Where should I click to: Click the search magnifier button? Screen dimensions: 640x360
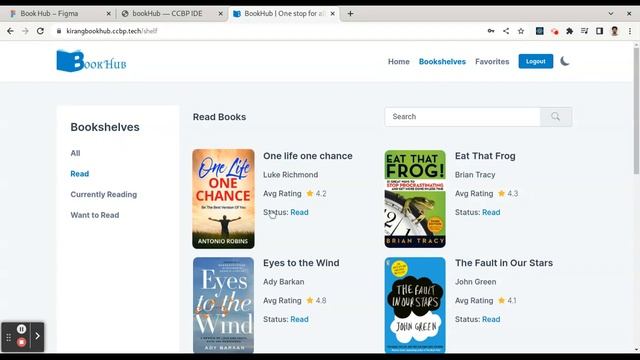click(556, 117)
